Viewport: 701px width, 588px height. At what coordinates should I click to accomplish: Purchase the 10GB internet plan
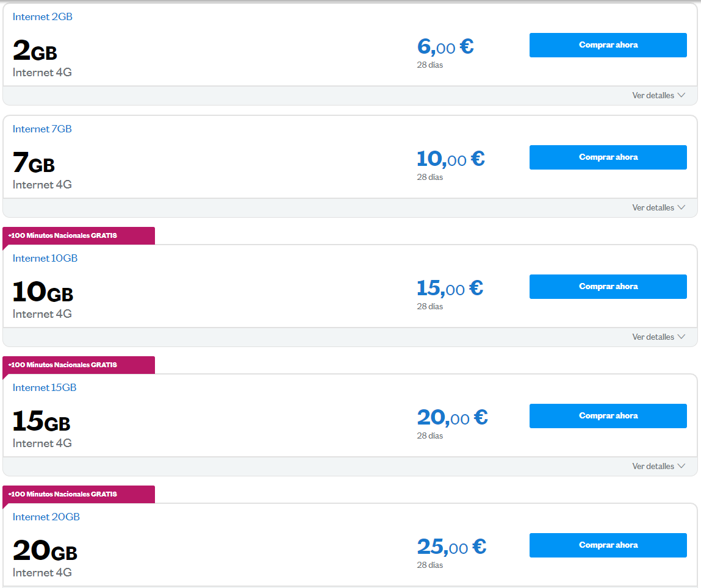tap(608, 287)
